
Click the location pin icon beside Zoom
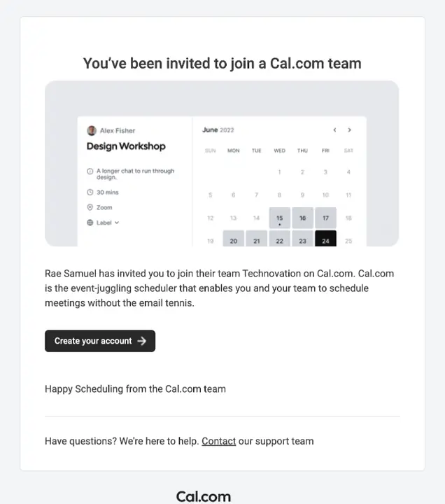tap(90, 208)
